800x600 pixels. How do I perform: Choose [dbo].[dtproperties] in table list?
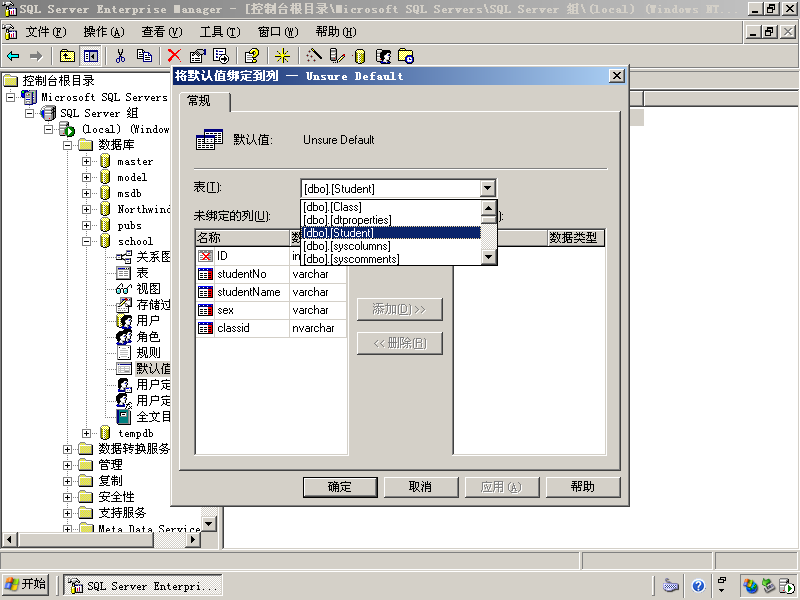[x=391, y=220]
